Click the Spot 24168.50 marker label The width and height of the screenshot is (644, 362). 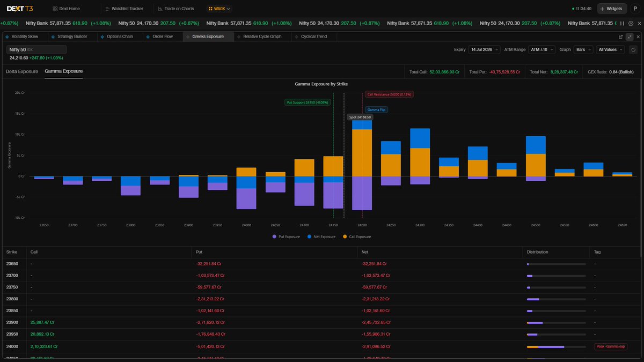point(360,117)
